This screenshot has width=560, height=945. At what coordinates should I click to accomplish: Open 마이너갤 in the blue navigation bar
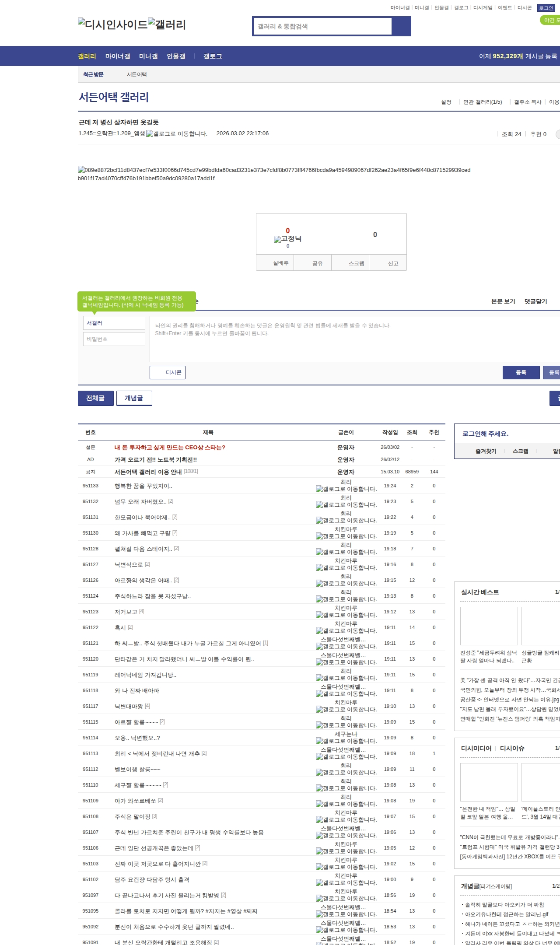tap(118, 56)
